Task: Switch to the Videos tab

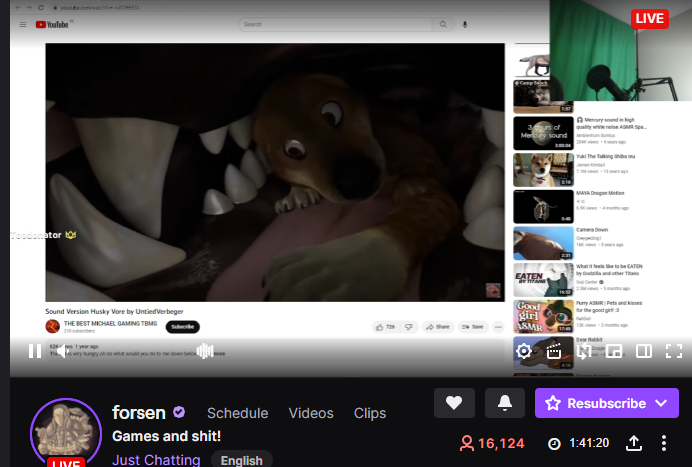Action: click(311, 413)
